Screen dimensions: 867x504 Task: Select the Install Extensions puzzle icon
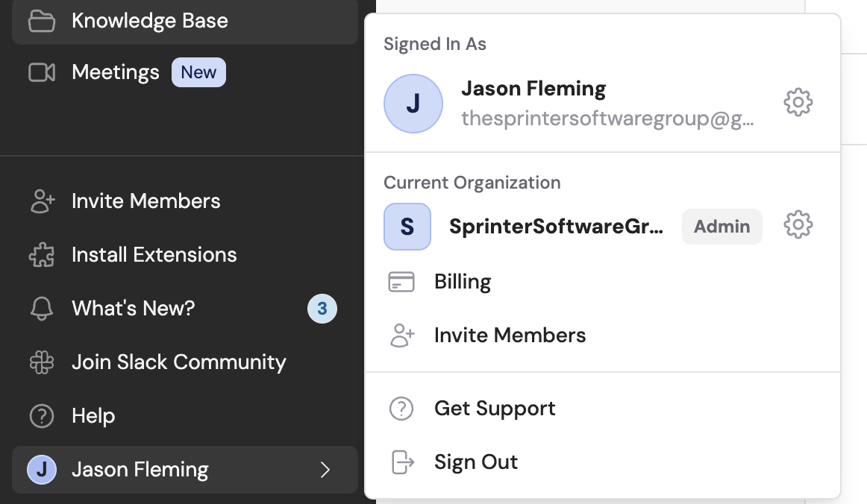point(42,254)
